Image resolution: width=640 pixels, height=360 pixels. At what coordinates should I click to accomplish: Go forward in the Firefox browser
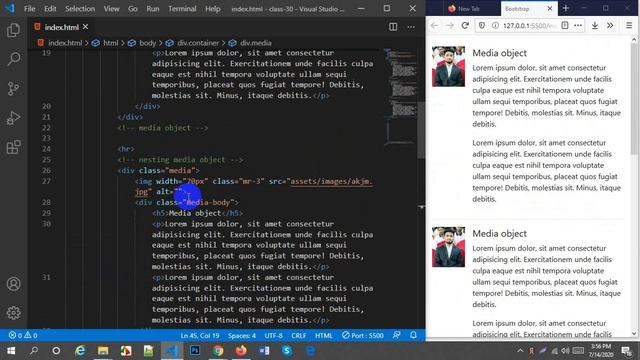point(450,25)
